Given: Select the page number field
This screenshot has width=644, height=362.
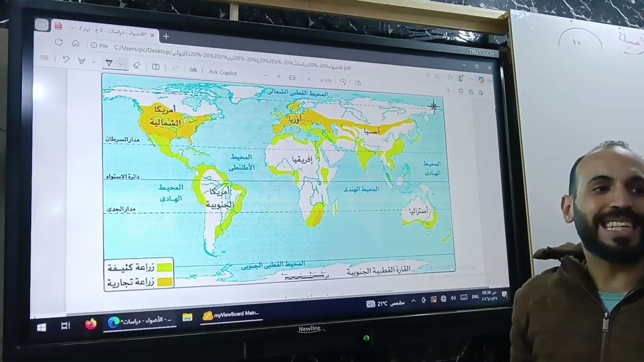Looking at the screenshot, I should click(309, 79).
